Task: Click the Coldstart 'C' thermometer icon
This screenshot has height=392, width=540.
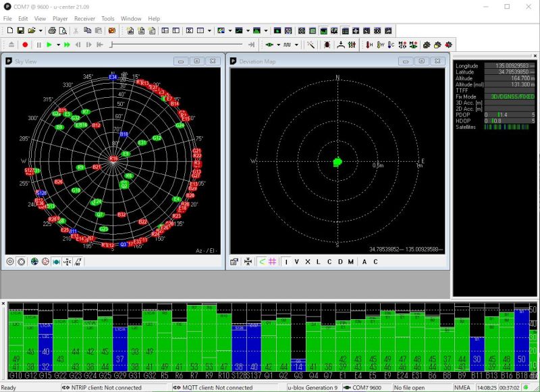Action: pos(392,45)
